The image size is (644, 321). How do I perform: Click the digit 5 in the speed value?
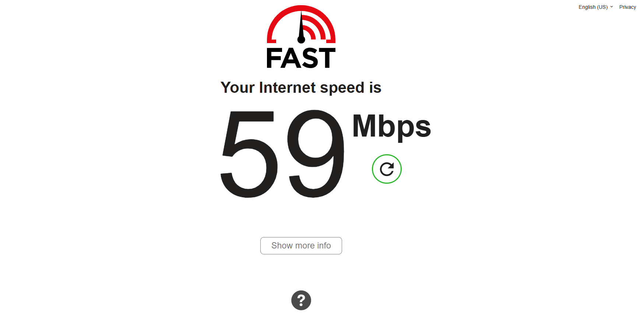point(249,154)
